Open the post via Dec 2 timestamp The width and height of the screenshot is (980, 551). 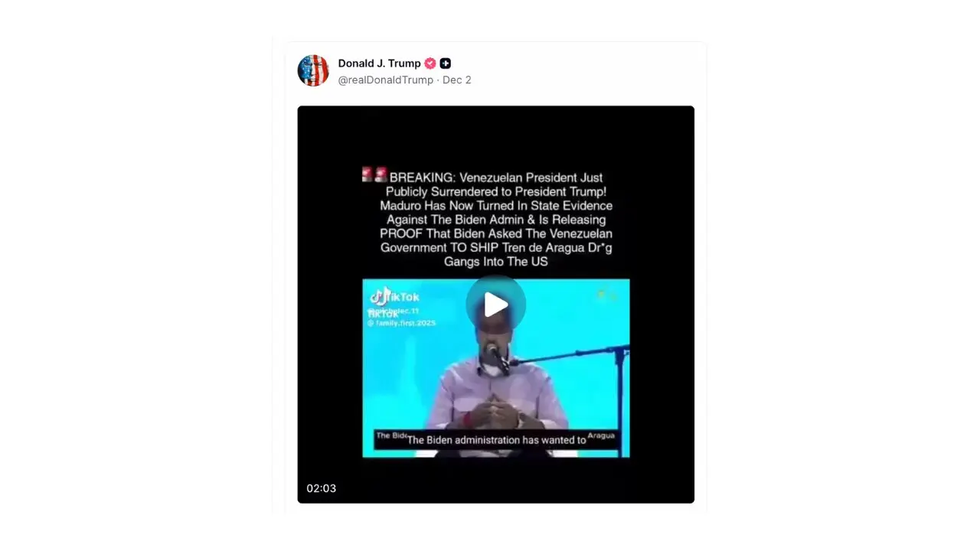pyautogui.click(x=457, y=80)
